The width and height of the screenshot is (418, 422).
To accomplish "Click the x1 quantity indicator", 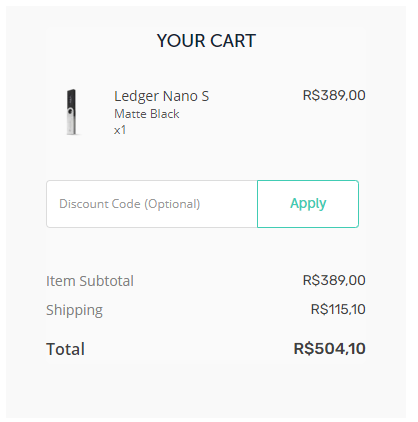I will 120,130.
